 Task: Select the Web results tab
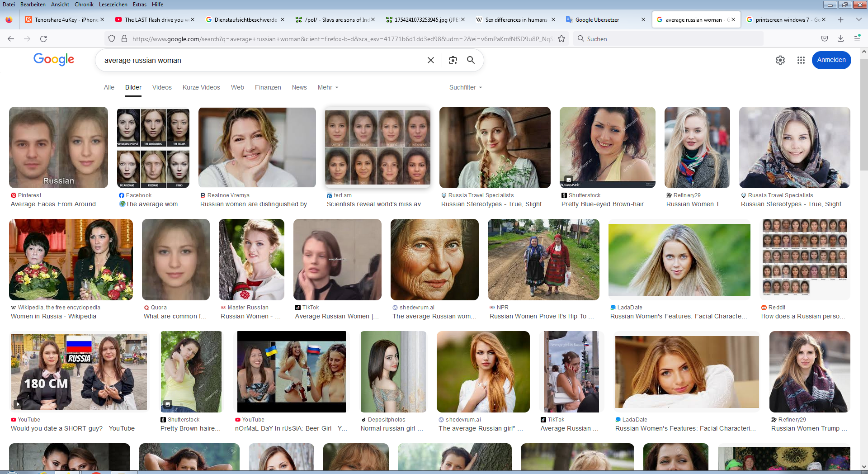click(237, 87)
